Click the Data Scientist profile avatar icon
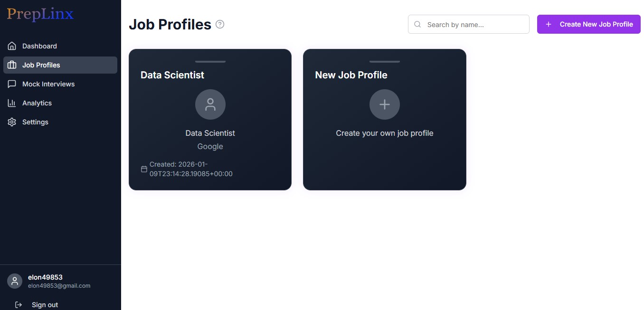Screen dimensions: 644x310 [210, 104]
